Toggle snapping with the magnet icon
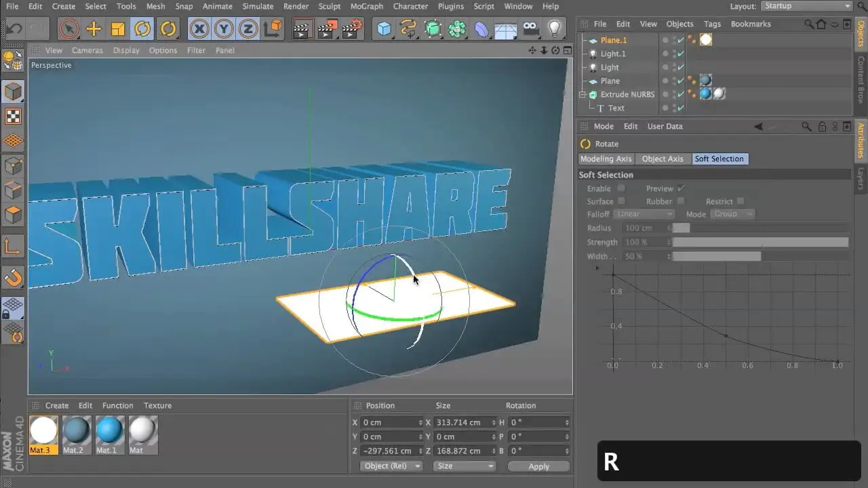 click(14, 277)
